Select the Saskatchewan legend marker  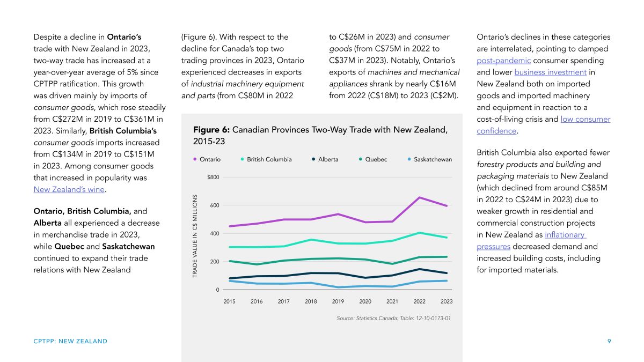(x=409, y=159)
